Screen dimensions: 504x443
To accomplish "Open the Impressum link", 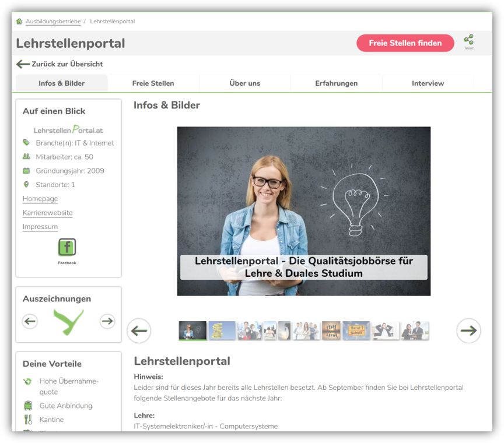I will pos(40,227).
